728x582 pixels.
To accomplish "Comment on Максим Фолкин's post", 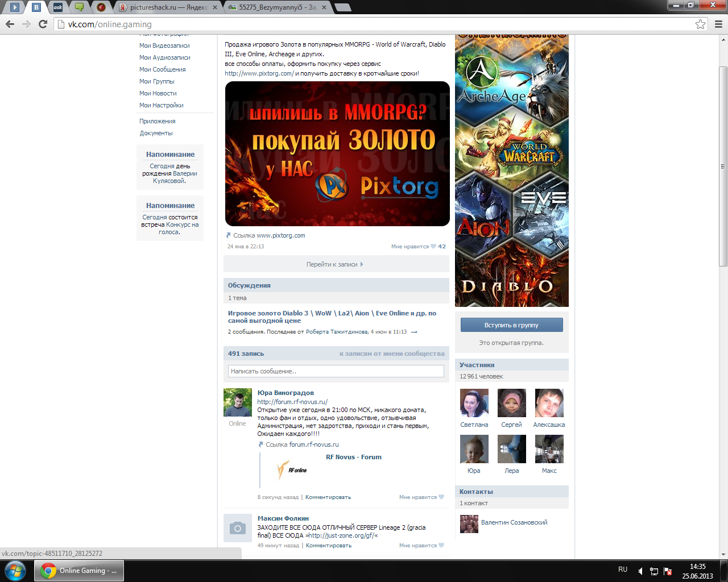I will click(x=329, y=546).
